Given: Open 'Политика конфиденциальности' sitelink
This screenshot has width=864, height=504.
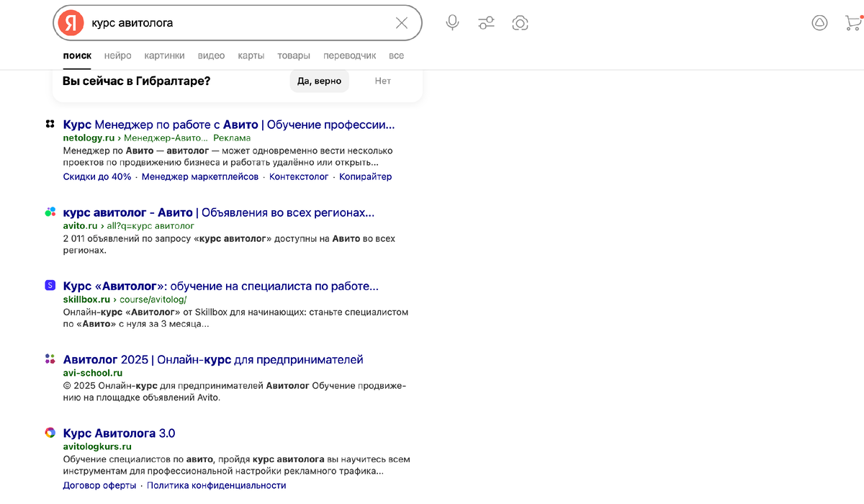Looking at the screenshot, I should [217, 485].
